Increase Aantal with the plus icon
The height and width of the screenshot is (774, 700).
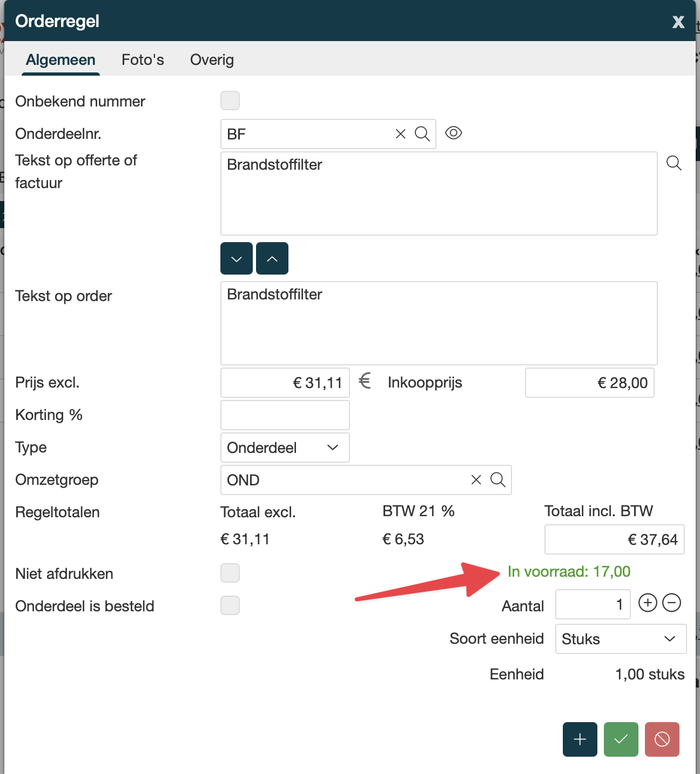coord(648,603)
